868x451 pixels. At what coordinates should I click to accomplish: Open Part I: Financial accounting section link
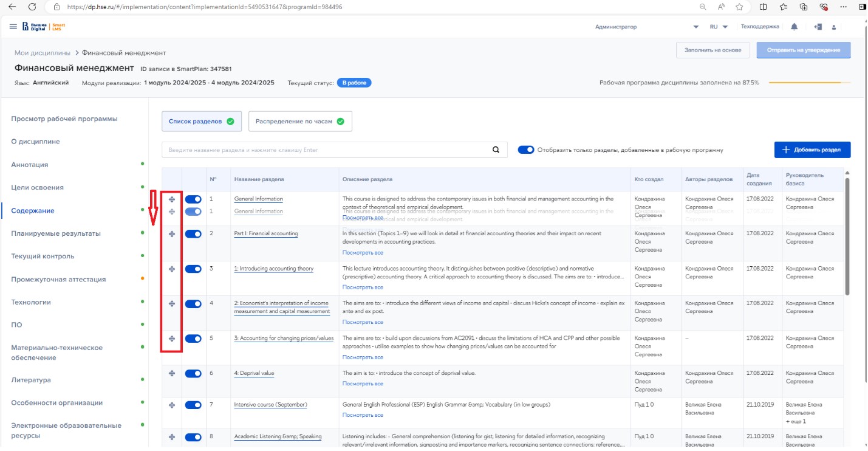coord(266,233)
